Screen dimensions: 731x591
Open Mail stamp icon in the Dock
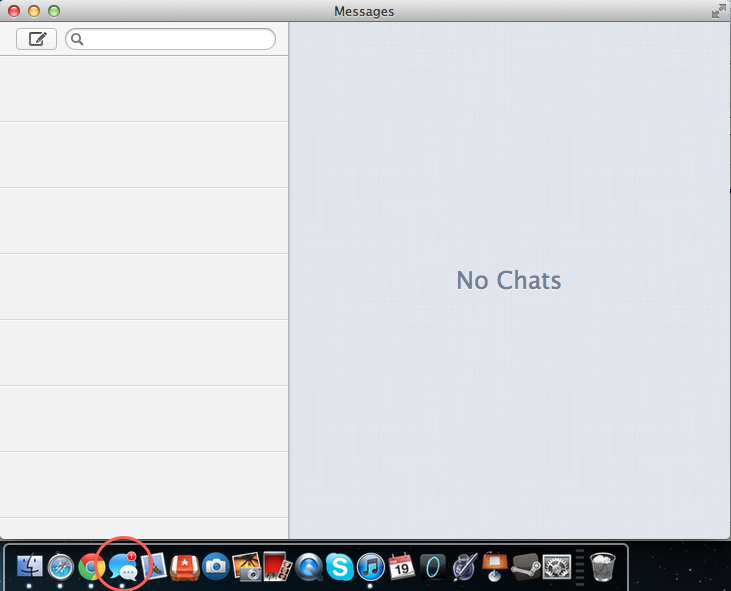point(154,566)
